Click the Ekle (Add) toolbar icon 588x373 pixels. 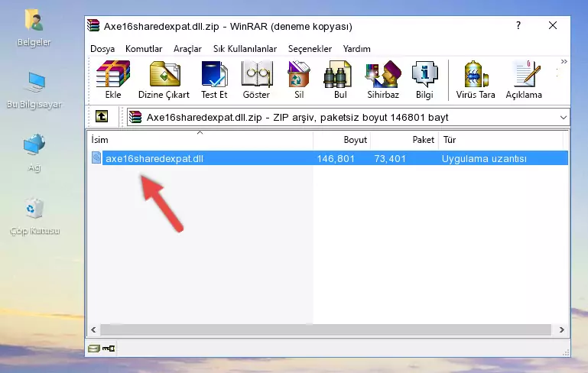tap(113, 79)
